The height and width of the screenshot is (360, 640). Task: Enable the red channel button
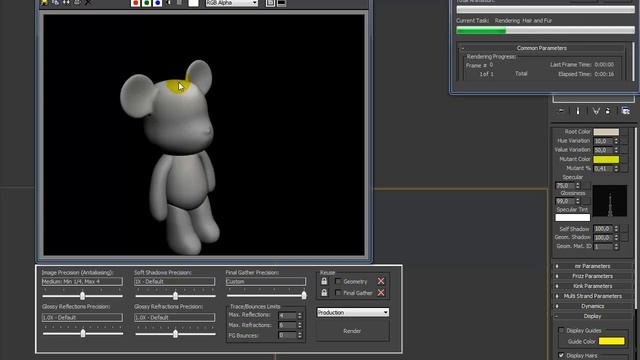tap(136, 3)
